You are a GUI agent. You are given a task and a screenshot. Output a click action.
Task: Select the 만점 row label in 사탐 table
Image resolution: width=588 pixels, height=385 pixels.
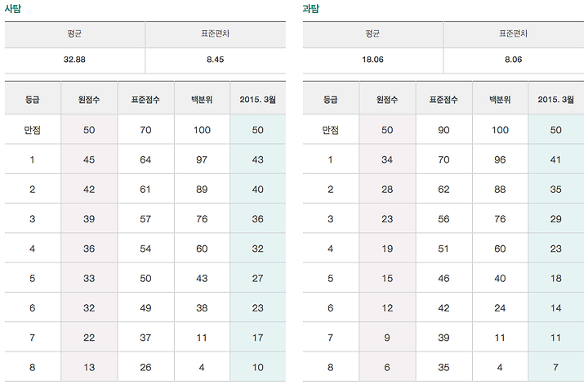(x=32, y=130)
